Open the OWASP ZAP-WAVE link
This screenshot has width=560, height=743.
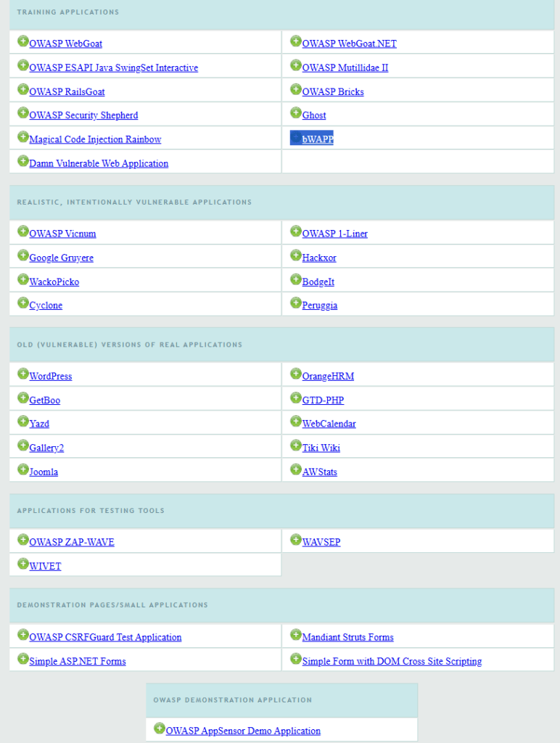coord(72,543)
